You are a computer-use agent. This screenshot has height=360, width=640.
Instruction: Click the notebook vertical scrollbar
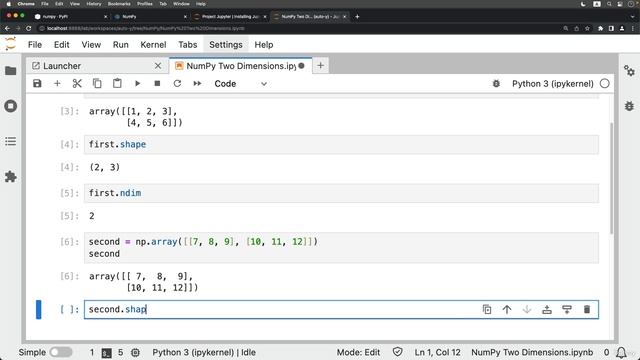(x=611, y=178)
